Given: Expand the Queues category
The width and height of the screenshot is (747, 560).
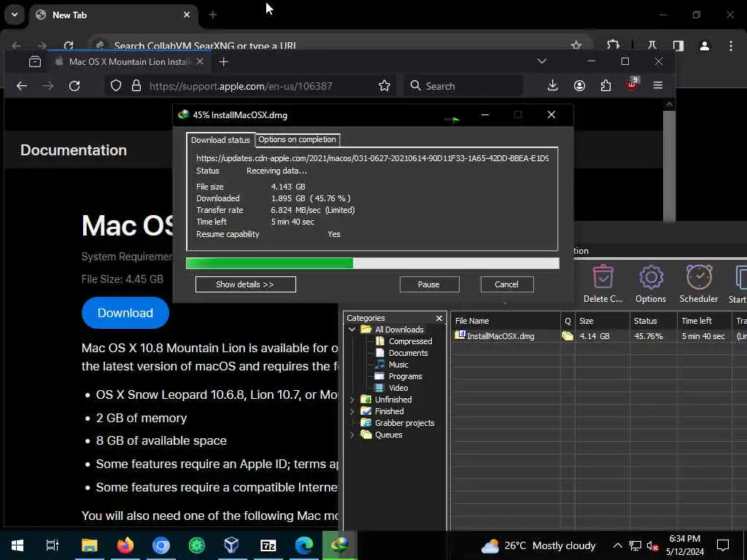Looking at the screenshot, I should (352, 435).
